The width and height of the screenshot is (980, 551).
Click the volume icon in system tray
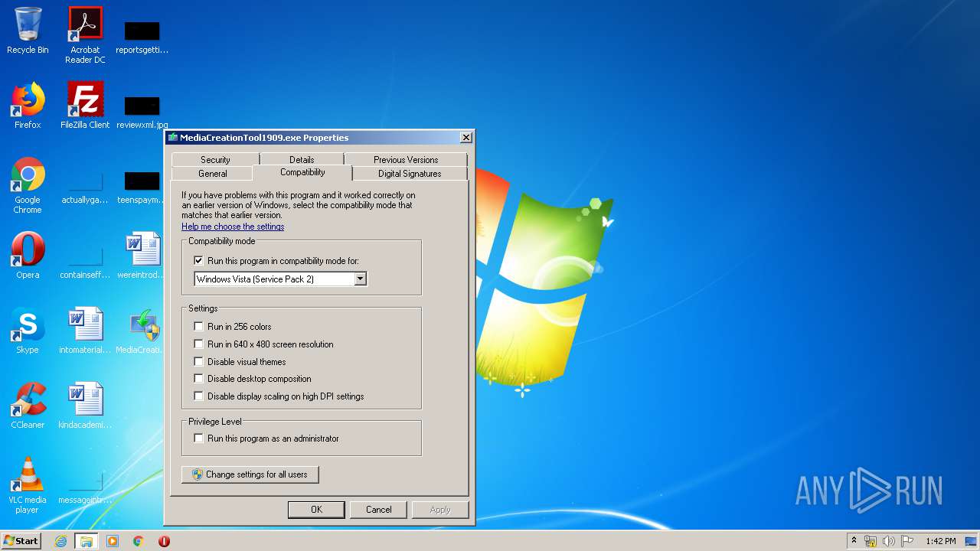888,541
